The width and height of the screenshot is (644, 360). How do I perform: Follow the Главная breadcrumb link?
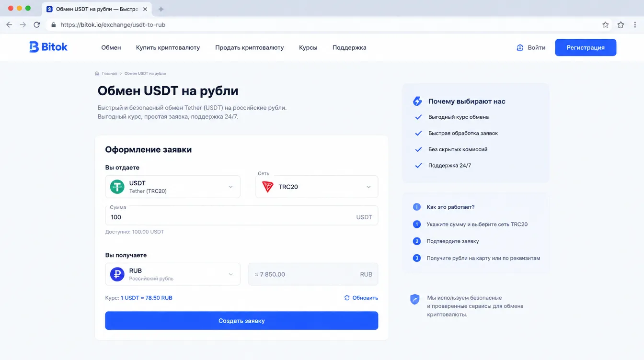coord(109,74)
